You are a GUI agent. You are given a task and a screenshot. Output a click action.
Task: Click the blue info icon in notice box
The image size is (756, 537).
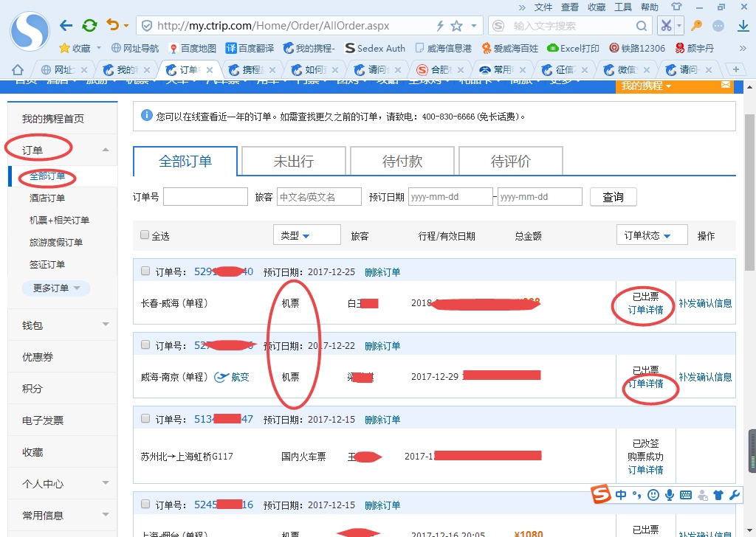tap(147, 116)
